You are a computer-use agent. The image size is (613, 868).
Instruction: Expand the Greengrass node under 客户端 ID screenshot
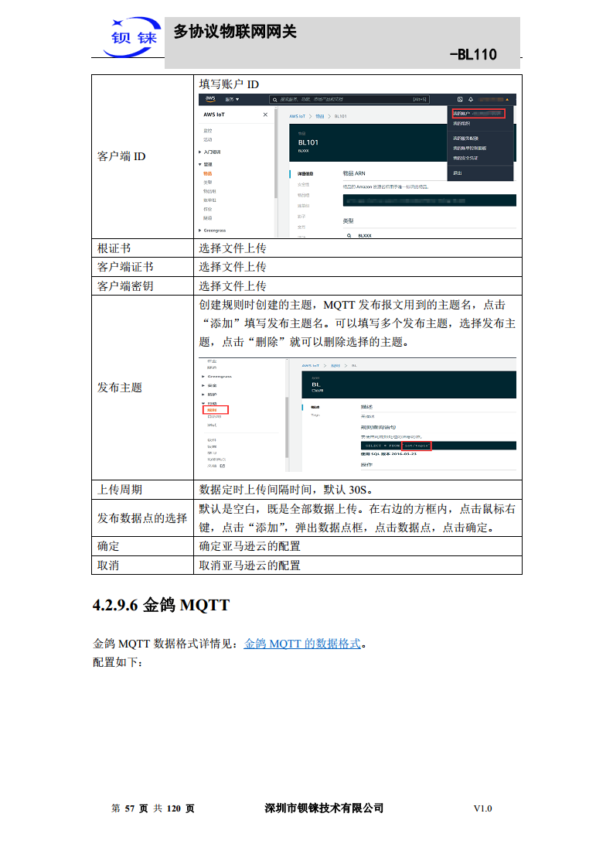point(213,231)
